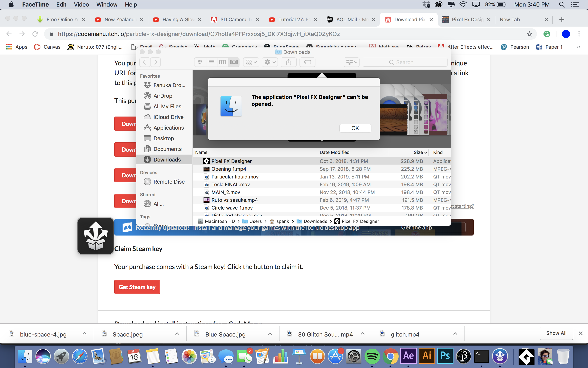Select Pixel FX Designer file row
The width and height of the screenshot is (588, 368).
click(321, 161)
